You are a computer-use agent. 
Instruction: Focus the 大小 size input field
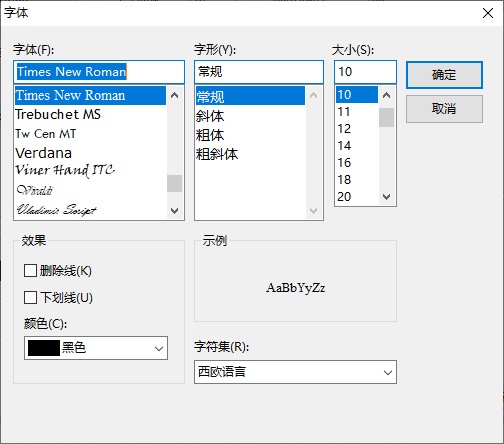(x=365, y=72)
